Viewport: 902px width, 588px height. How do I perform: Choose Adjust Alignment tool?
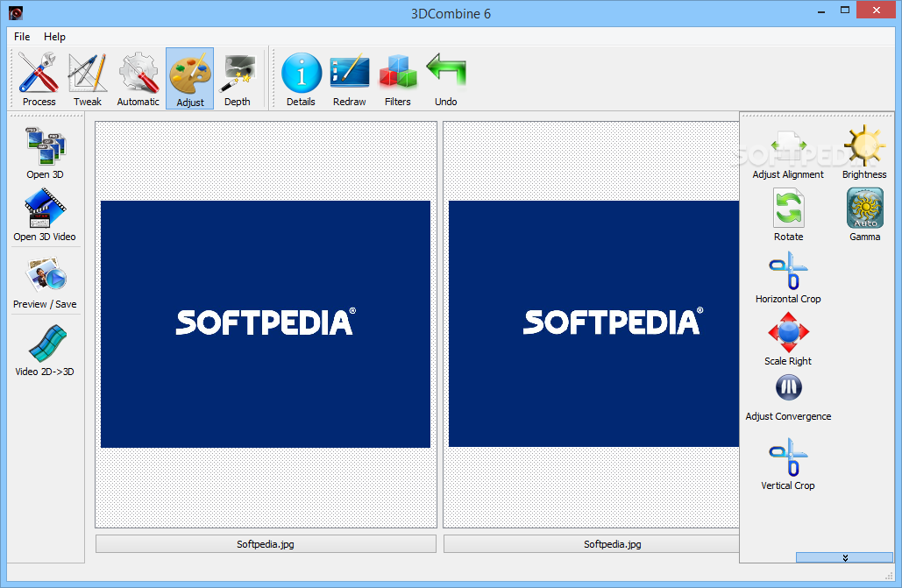click(788, 153)
